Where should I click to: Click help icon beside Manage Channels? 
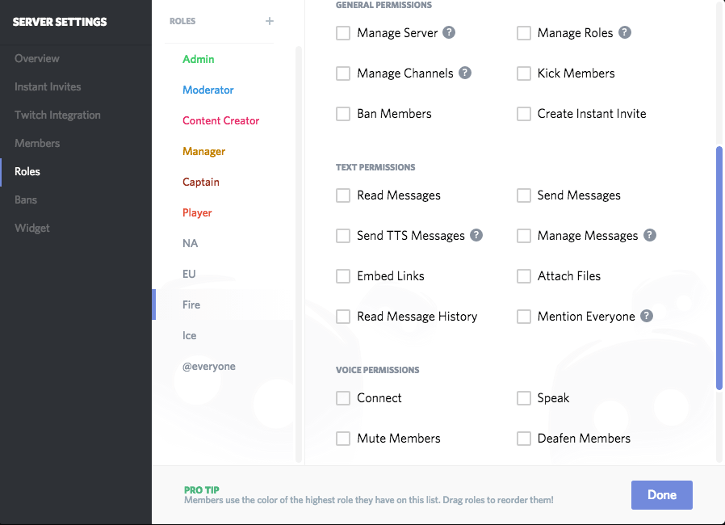coord(465,73)
